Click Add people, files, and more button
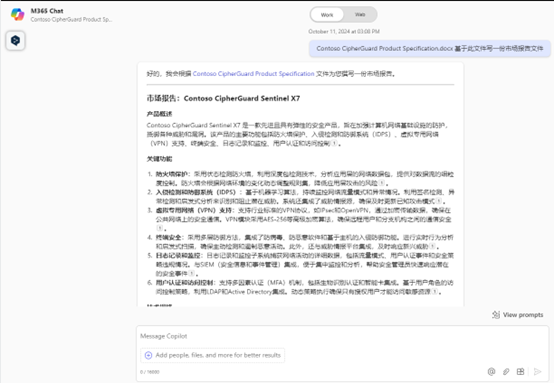The height and width of the screenshot is (383, 554). tap(212, 355)
